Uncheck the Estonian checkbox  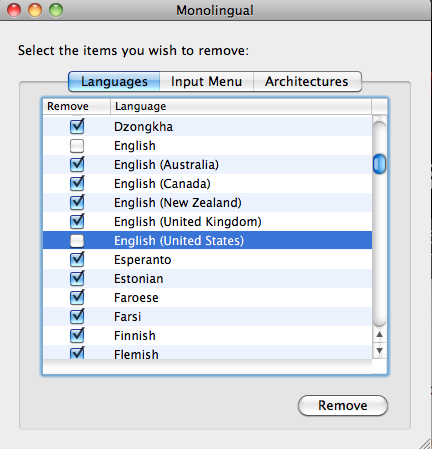click(x=77, y=279)
